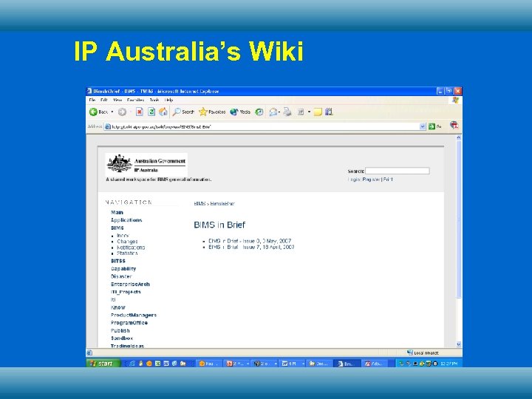Open the Main navigation link
The image size is (532, 399).
117,212
